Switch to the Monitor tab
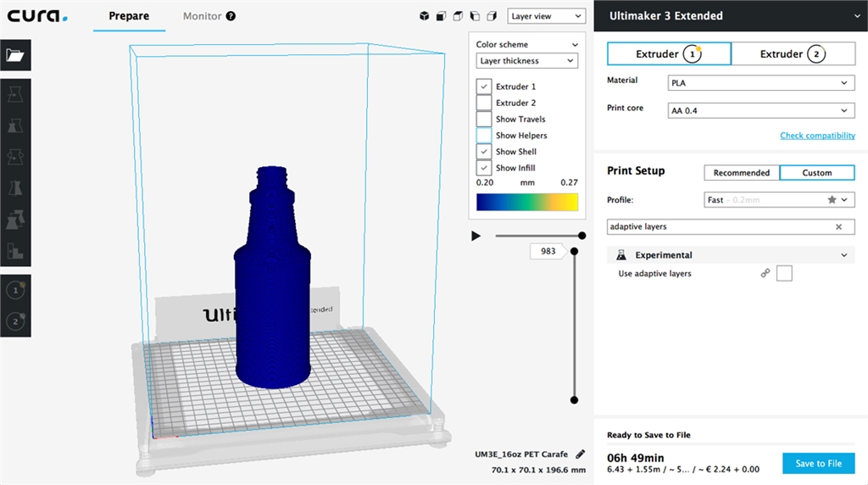868x485 pixels. pyautogui.click(x=202, y=16)
